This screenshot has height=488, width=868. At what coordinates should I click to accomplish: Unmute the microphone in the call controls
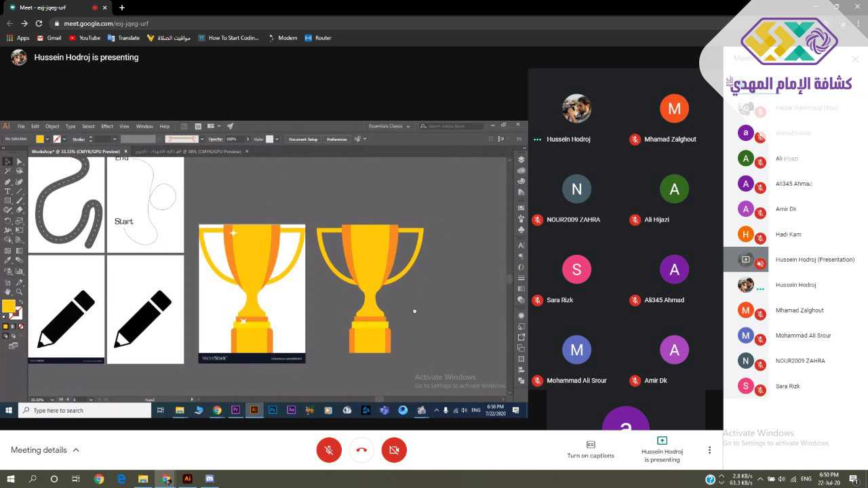329,450
